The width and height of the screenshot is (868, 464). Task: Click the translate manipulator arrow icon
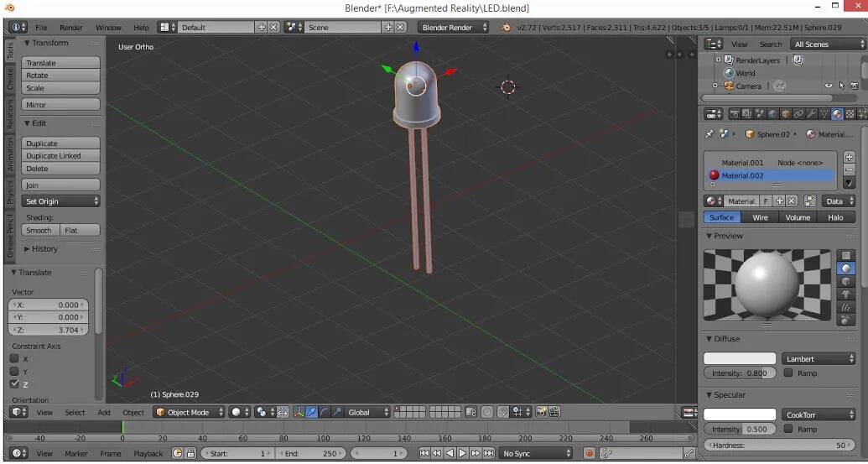click(x=311, y=412)
